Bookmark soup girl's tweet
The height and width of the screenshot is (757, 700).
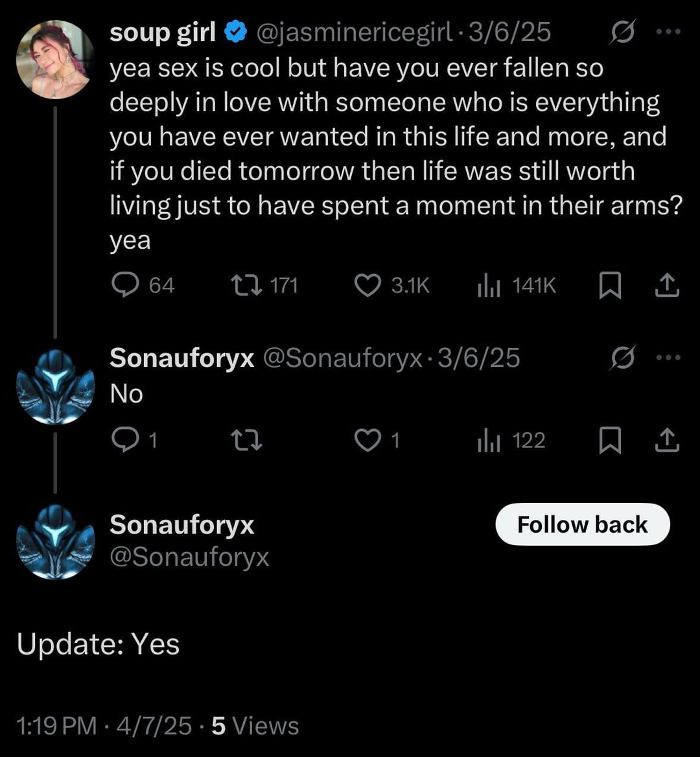[x=609, y=286]
